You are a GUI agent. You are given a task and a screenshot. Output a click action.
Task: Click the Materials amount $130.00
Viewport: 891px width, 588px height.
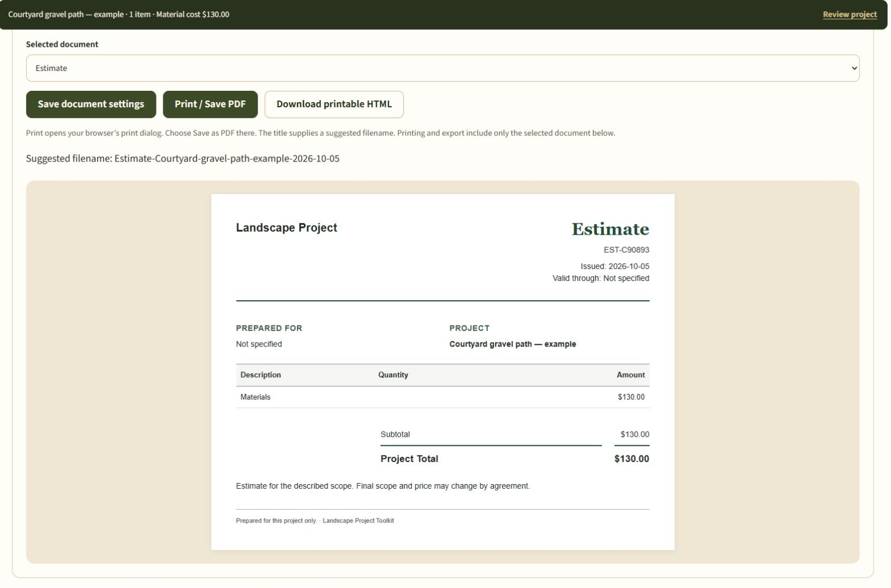(x=631, y=397)
